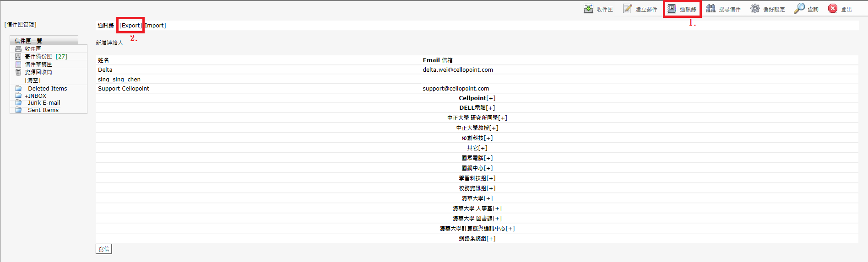Click the red logout (登出) icon
The width and height of the screenshot is (868, 262).
tap(833, 9)
